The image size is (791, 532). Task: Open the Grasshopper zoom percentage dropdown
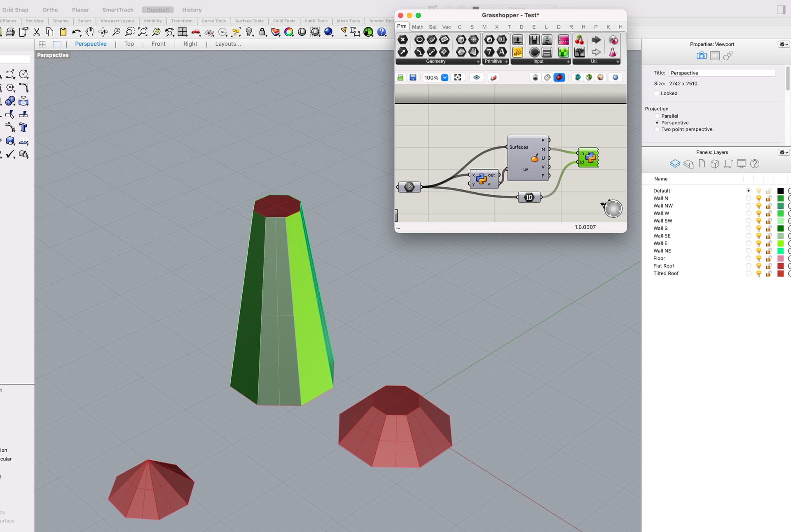(x=445, y=77)
